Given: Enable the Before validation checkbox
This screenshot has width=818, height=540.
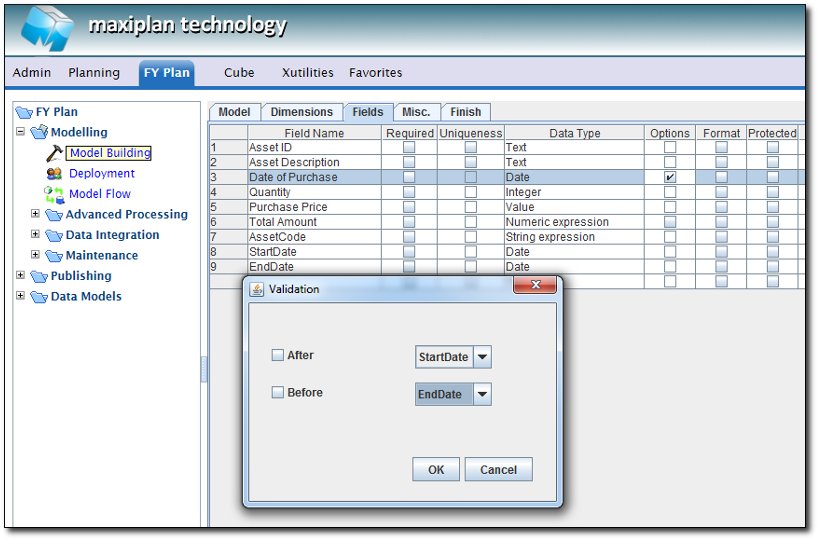Looking at the screenshot, I should click(x=278, y=393).
